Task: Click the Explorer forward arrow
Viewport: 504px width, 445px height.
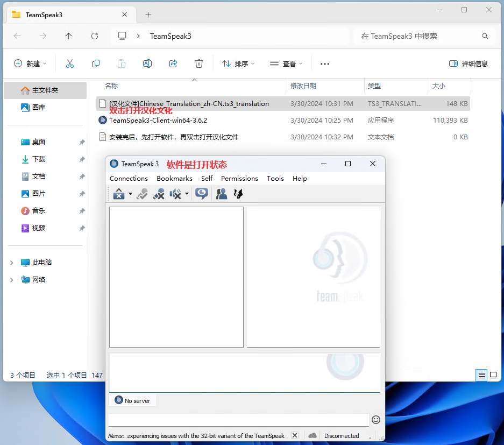Action: point(43,36)
